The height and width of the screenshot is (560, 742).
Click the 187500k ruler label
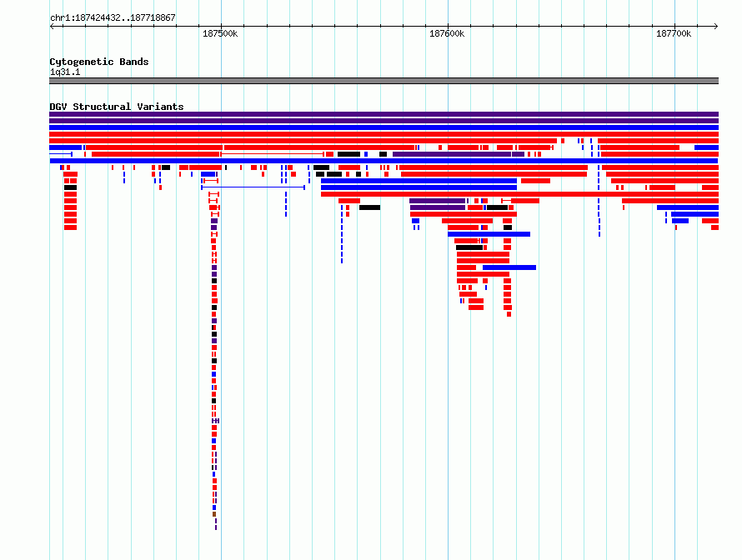click(220, 33)
